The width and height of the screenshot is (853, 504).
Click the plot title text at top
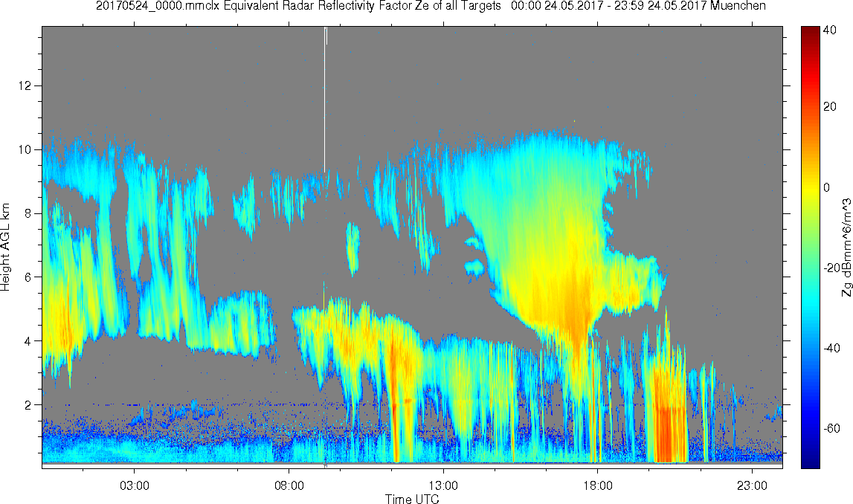click(431, 6)
